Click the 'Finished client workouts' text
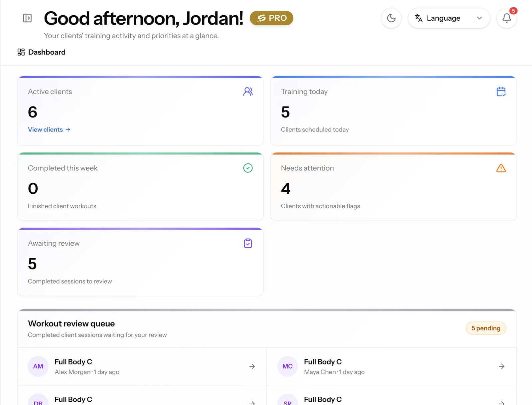Viewport: 532px width, 405px height. pos(62,206)
